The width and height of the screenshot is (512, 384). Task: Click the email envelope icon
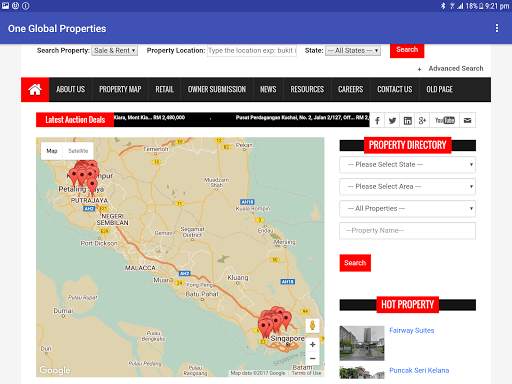[468, 120]
